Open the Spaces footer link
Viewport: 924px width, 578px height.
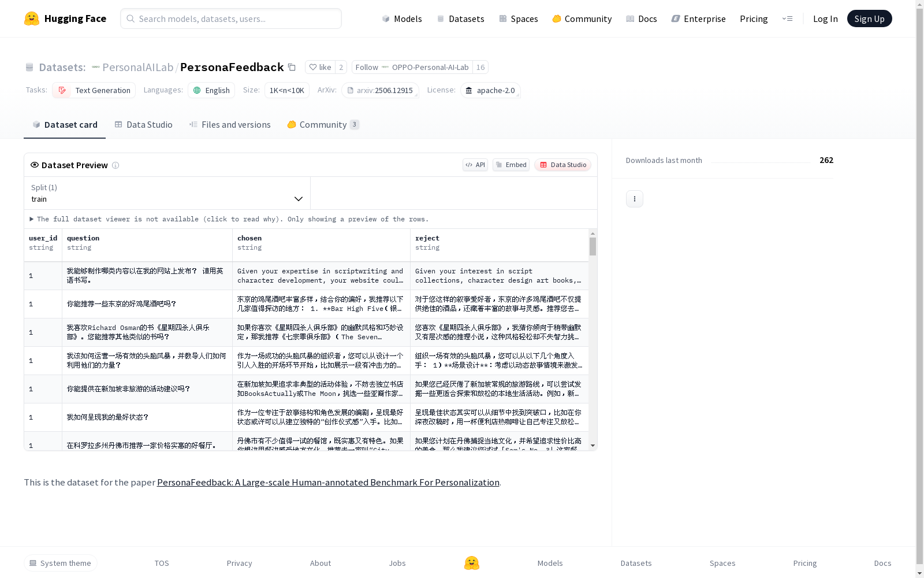tap(722, 563)
